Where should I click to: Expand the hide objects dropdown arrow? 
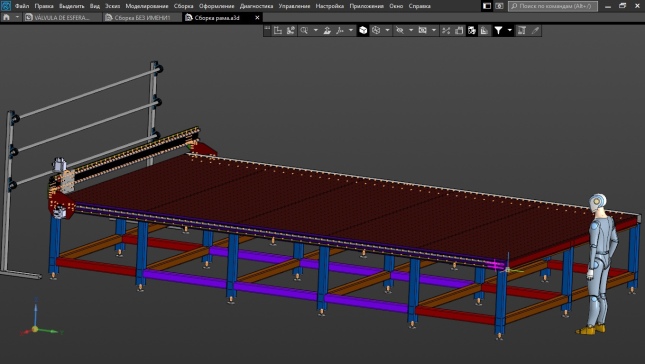[411, 30]
